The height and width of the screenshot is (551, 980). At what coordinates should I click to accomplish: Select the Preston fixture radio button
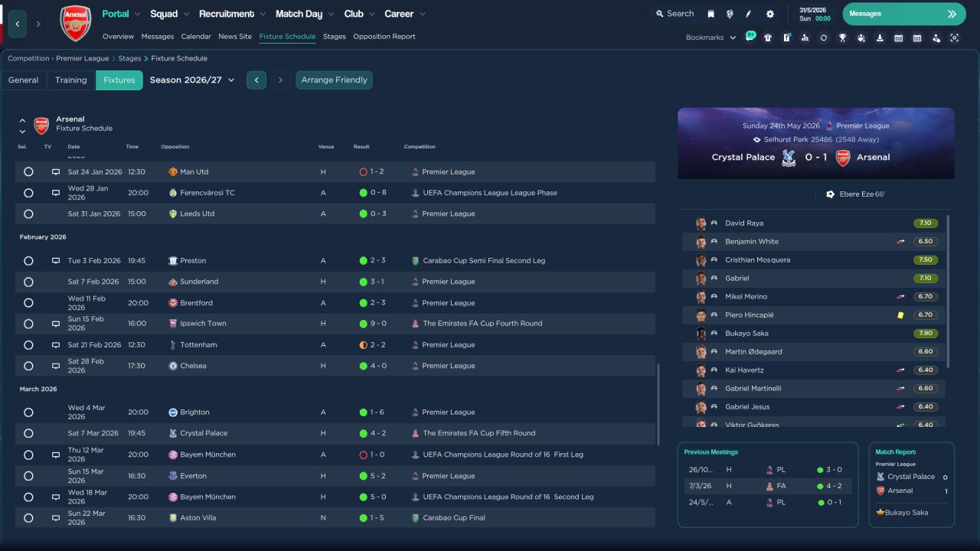pyautogui.click(x=28, y=261)
